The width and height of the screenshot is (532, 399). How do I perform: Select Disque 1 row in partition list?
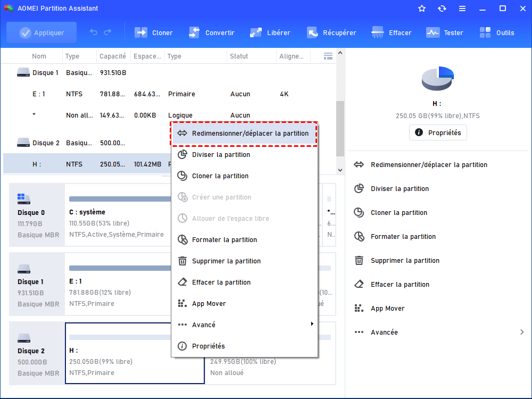click(x=170, y=72)
